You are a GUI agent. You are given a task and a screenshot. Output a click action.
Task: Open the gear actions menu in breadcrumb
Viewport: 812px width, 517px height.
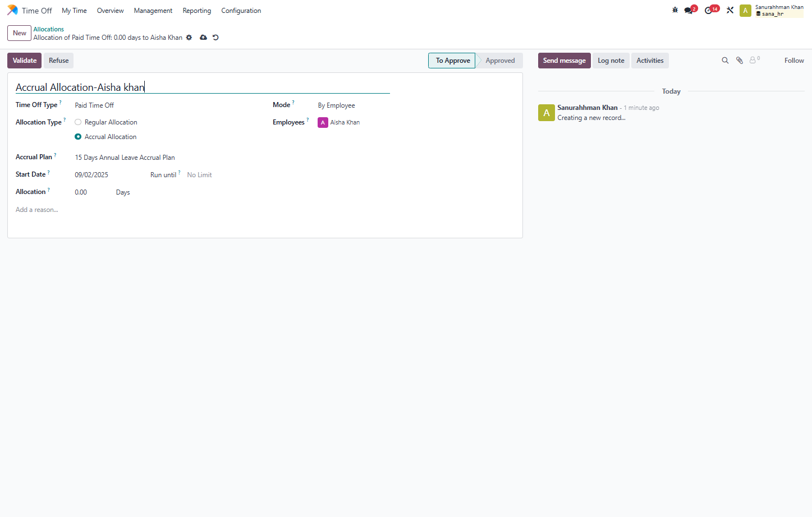click(x=189, y=38)
